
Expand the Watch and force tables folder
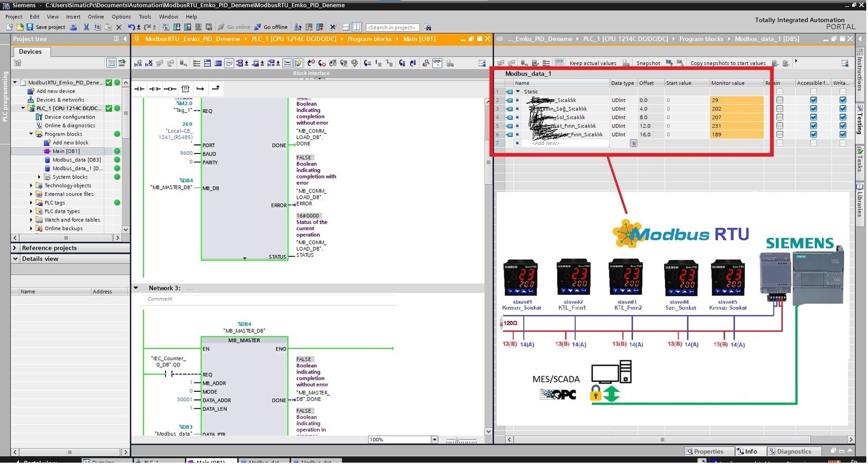click(31, 220)
